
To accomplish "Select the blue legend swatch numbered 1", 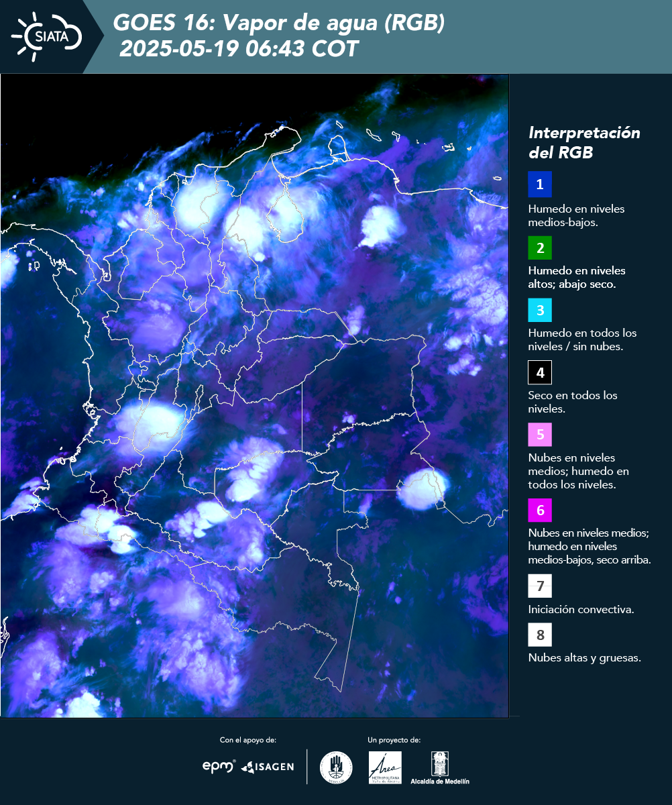I will [x=540, y=184].
